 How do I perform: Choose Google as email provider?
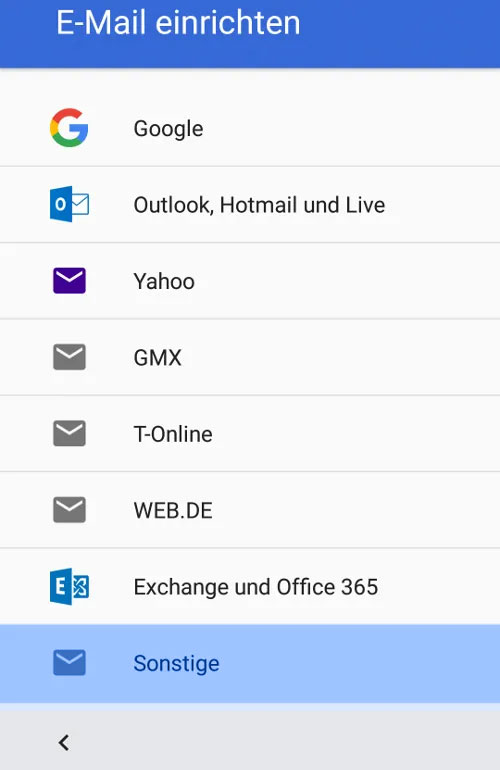(x=250, y=128)
